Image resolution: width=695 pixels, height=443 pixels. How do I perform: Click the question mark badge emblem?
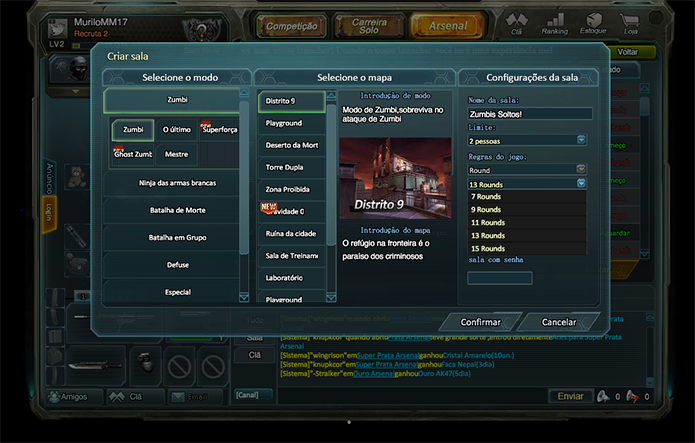coord(202,31)
